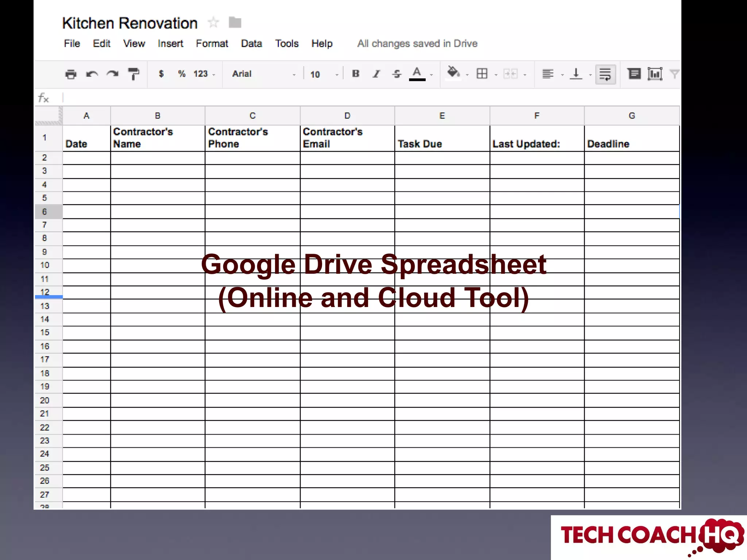Click the Merge cells icon

click(510, 74)
